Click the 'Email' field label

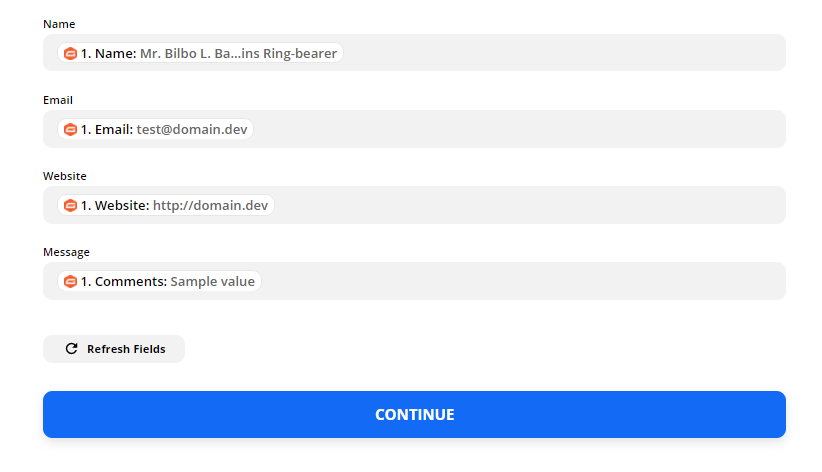(58, 100)
